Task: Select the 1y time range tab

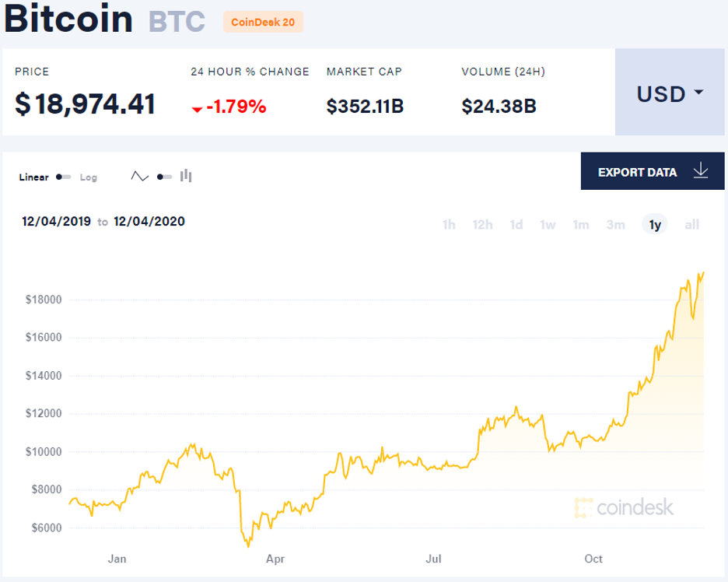Action: coord(655,225)
